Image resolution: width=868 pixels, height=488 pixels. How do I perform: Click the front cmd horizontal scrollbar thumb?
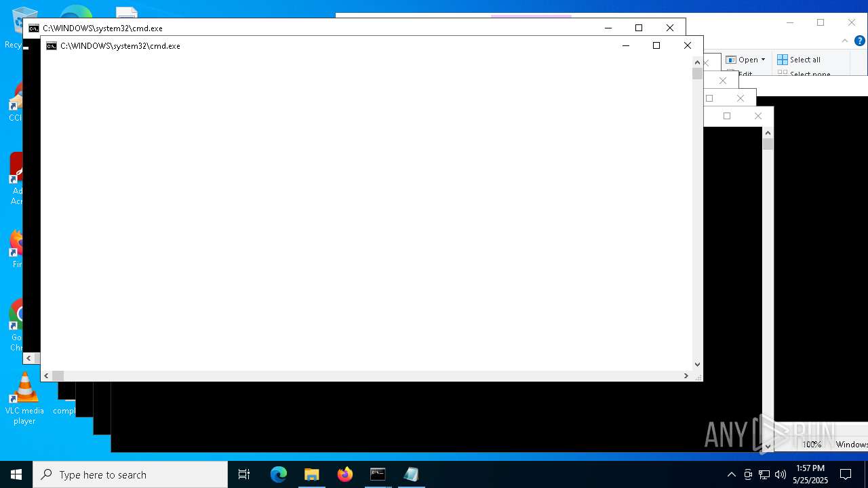58,375
